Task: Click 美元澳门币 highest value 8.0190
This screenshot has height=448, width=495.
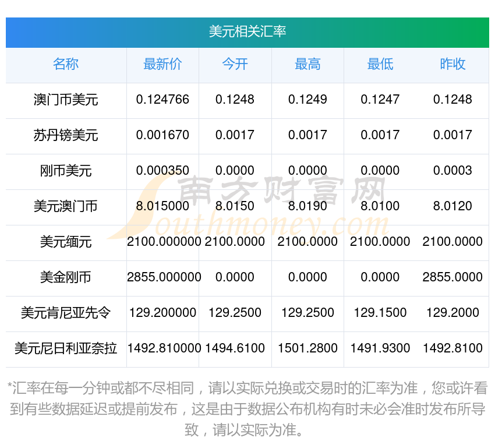Action: coord(307,206)
